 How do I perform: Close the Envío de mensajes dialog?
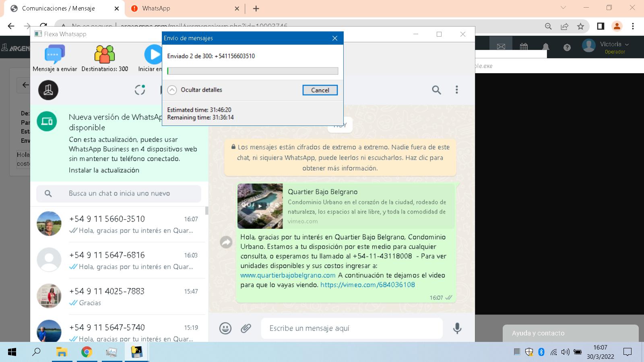click(x=335, y=38)
